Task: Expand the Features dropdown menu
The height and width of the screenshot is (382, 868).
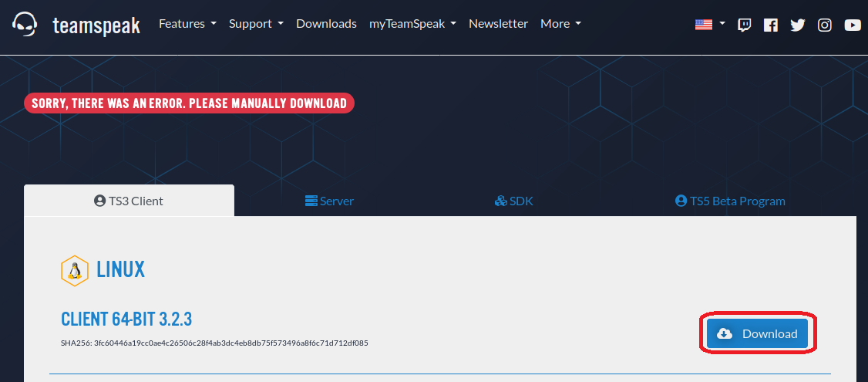Action: 187,24
